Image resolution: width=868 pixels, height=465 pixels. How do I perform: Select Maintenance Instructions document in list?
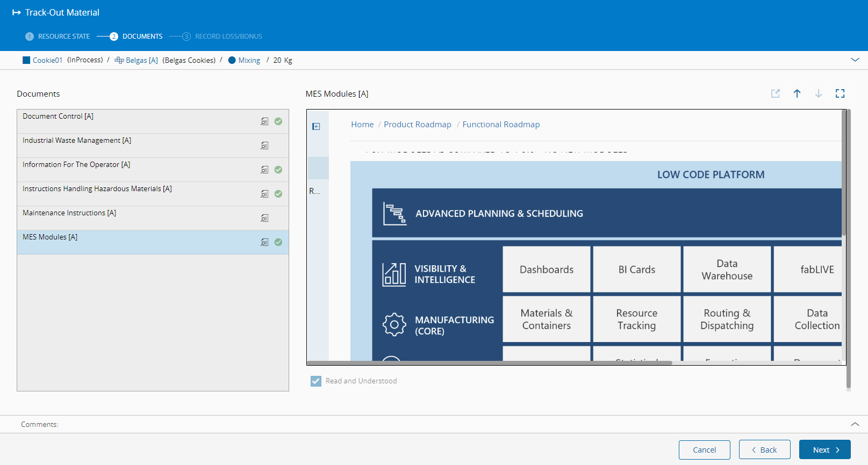[70, 213]
